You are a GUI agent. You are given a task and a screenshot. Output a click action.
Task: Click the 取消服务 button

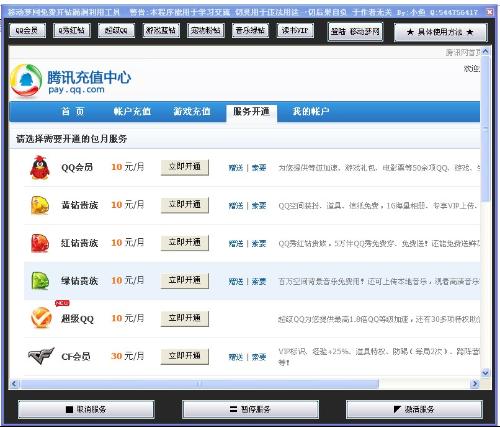pos(86,409)
